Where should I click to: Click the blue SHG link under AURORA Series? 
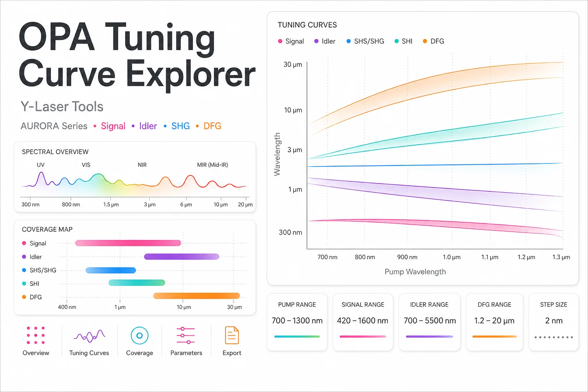(x=181, y=126)
